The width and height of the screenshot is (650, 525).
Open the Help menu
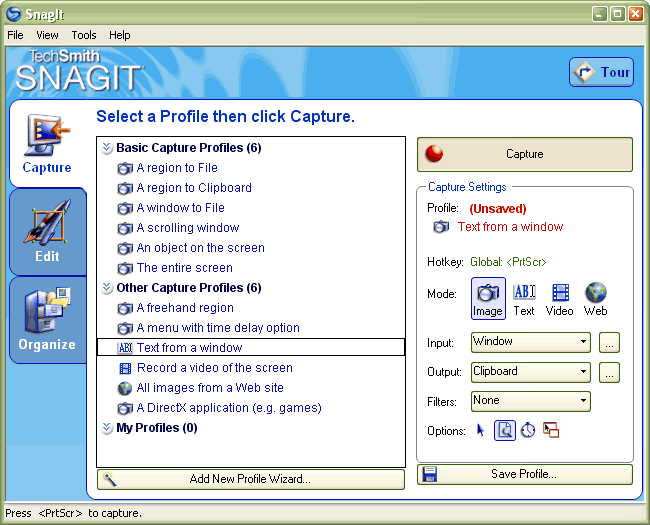tap(120, 35)
